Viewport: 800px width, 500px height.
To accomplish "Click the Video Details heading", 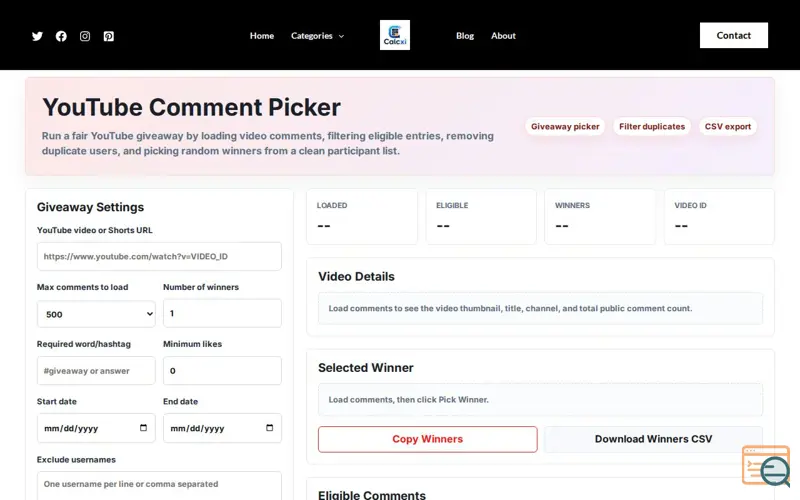I will [x=356, y=277].
